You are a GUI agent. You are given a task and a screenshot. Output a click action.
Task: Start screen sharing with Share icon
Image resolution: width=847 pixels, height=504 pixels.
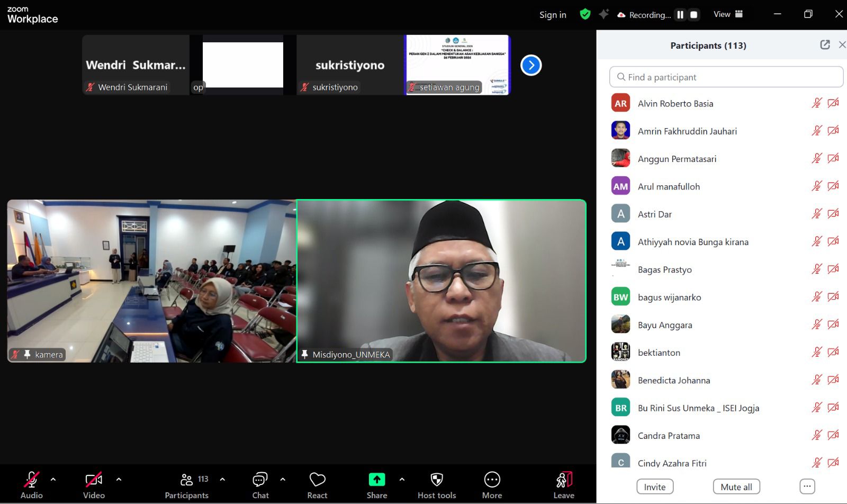pyautogui.click(x=376, y=484)
